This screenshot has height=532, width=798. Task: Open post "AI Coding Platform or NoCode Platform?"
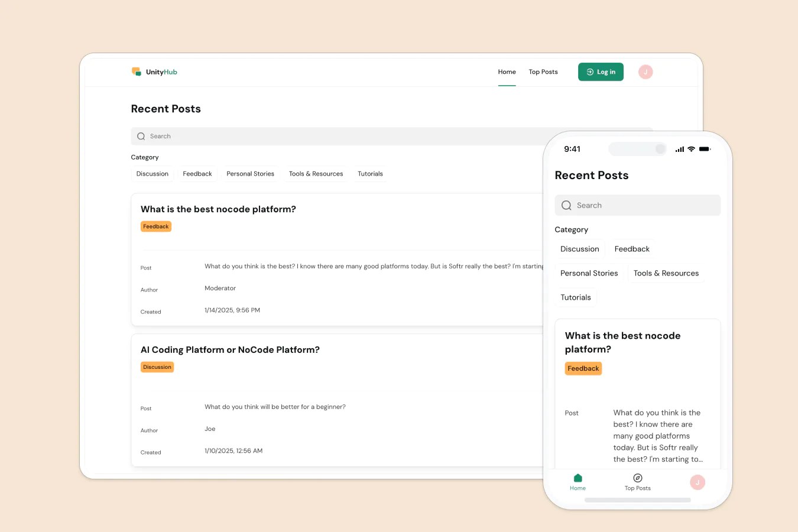(x=230, y=350)
